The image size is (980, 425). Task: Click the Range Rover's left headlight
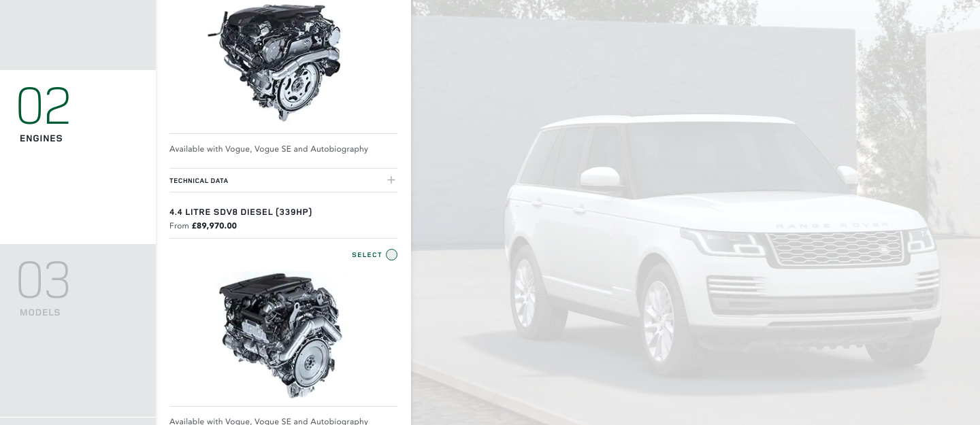(724, 242)
